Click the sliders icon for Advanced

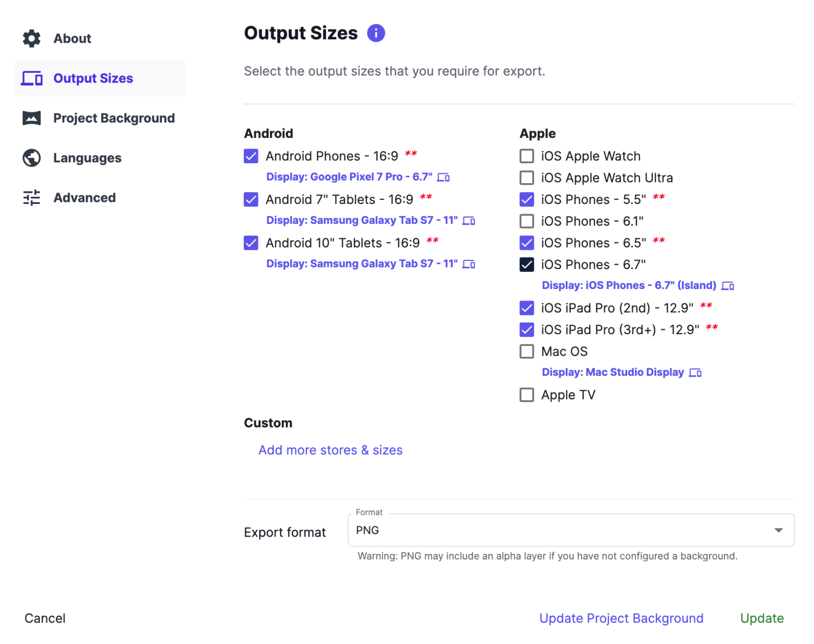coord(32,197)
